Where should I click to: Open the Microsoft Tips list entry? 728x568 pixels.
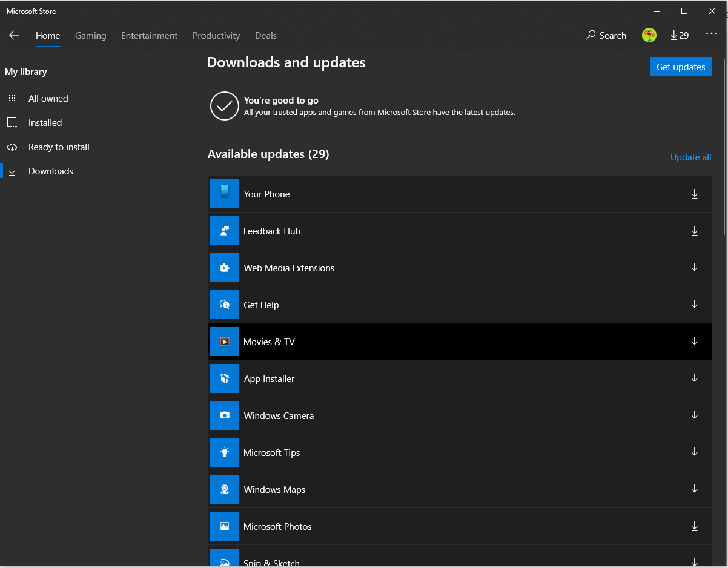460,452
